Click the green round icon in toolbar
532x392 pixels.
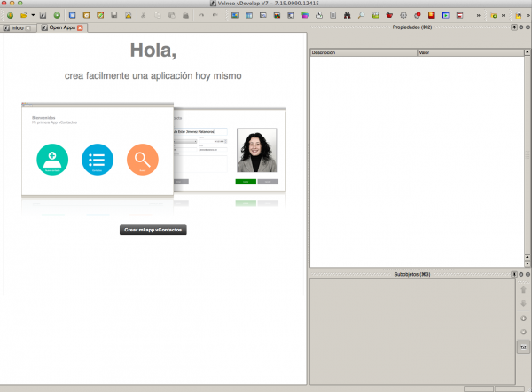57,15
